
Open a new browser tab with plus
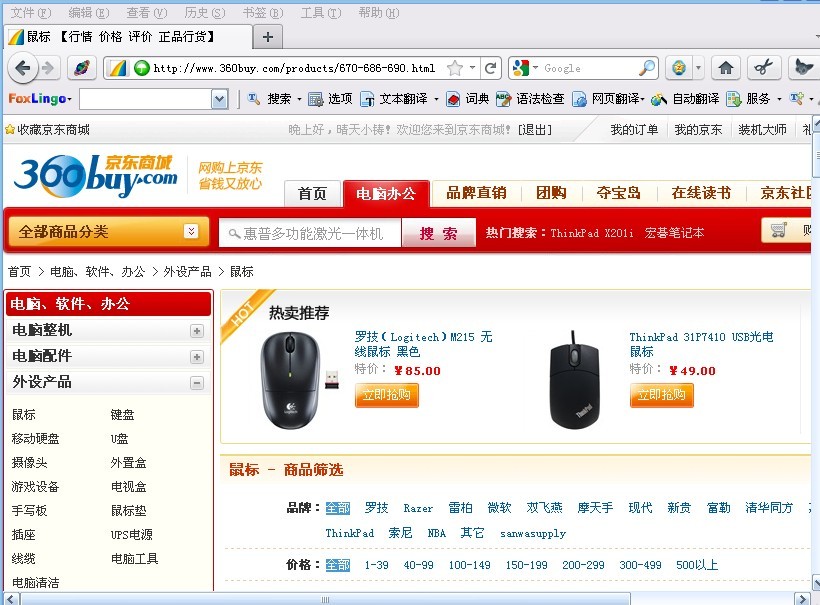click(x=268, y=37)
